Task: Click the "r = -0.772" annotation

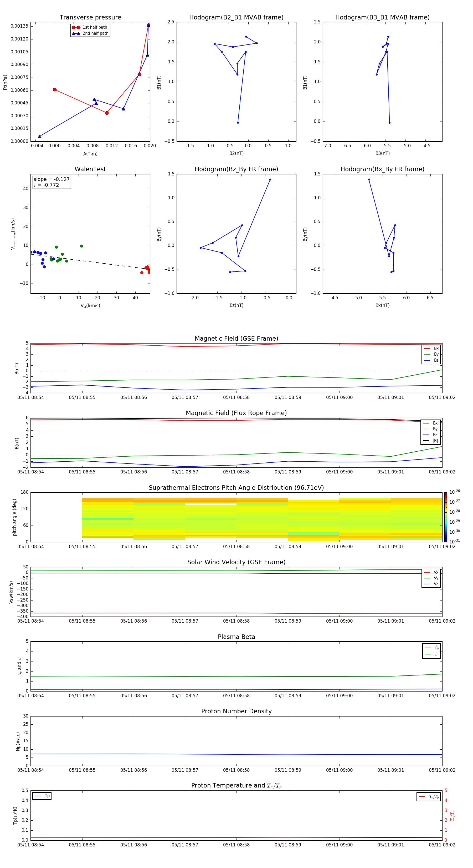Action: pos(47,185)
